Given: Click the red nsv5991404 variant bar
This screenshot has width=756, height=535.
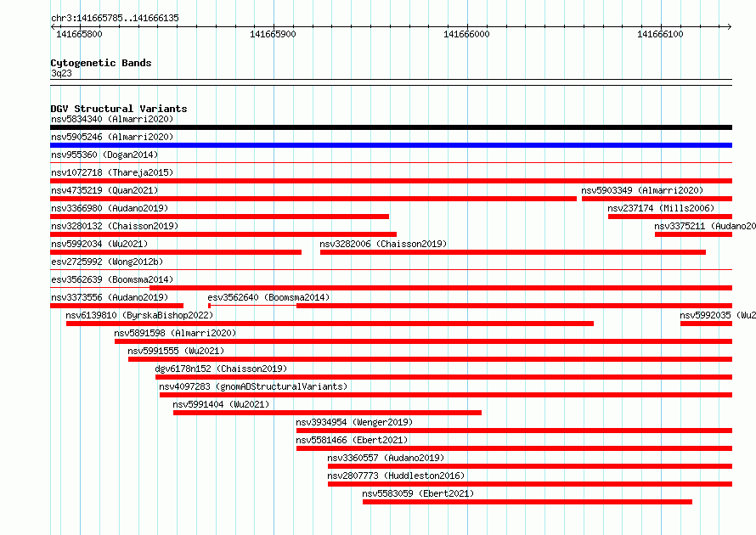Looking at the screenshot, I should pyautogui.click(x=327, y=413).
